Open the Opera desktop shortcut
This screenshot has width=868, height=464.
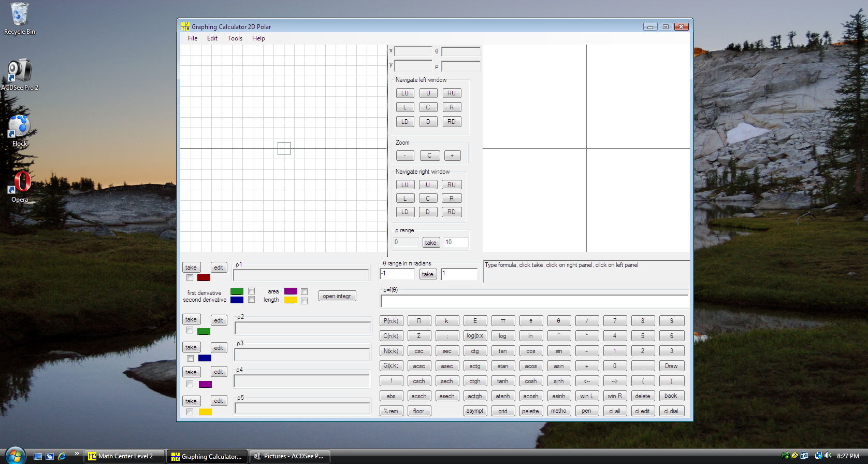pos(20,187)
